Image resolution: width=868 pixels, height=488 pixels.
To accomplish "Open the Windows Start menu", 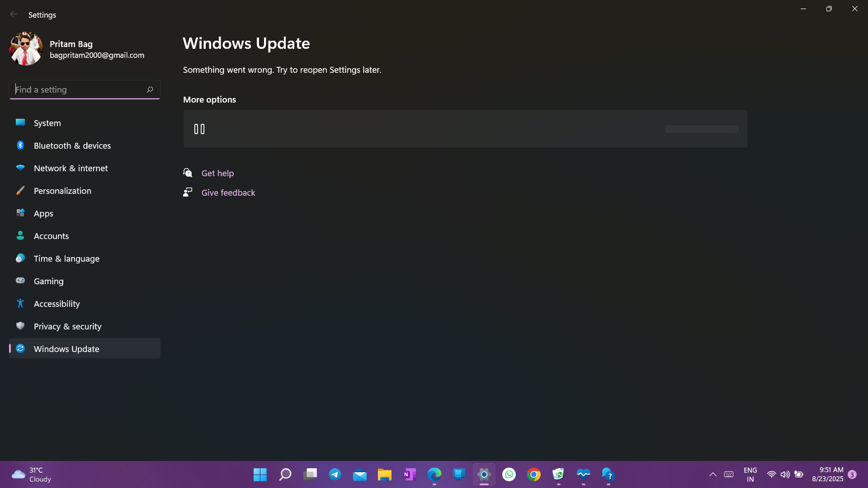I will point(260,474).
